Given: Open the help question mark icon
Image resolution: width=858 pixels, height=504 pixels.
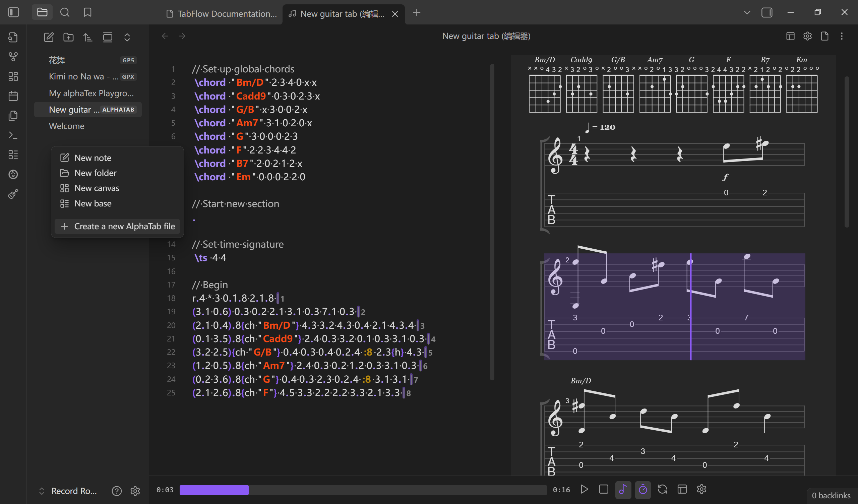Looking at the screenshot, I should click(117, 491).
